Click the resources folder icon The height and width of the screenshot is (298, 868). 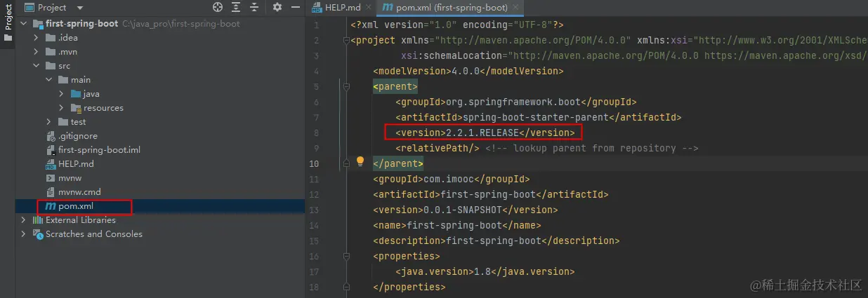(76, 107)
